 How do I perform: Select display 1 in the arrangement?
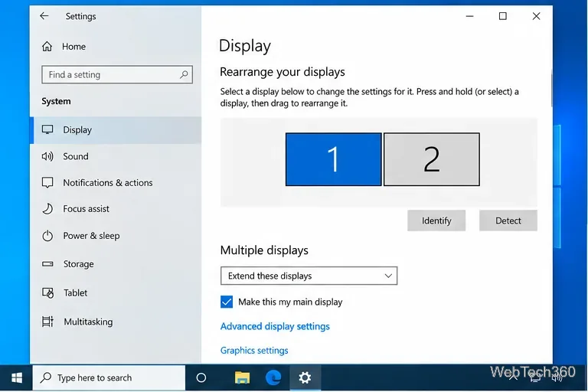pos(333,159)
